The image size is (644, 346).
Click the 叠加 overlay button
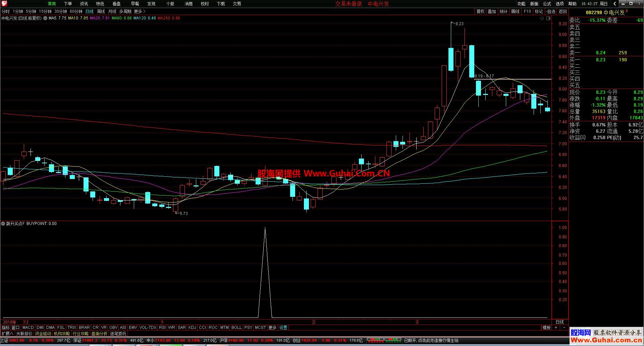(x=492, y=11)
